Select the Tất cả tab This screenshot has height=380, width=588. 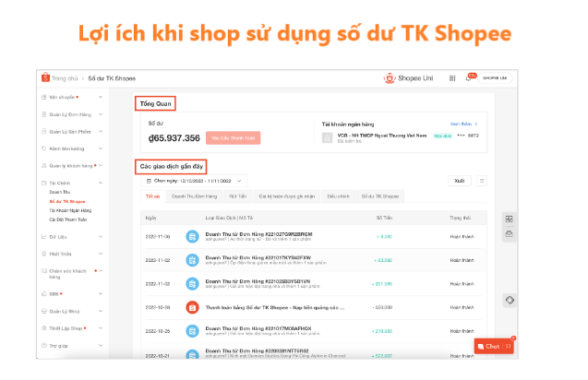[x=152, y=196]
